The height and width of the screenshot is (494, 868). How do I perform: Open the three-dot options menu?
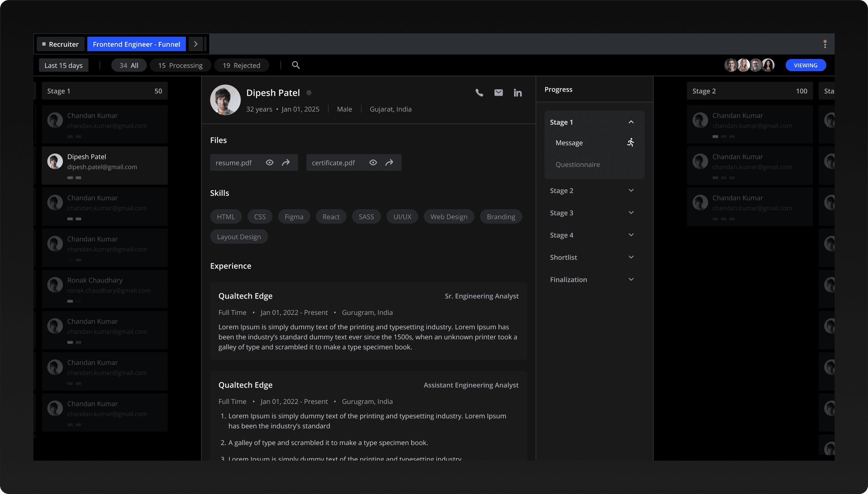[x=825, y=44]
